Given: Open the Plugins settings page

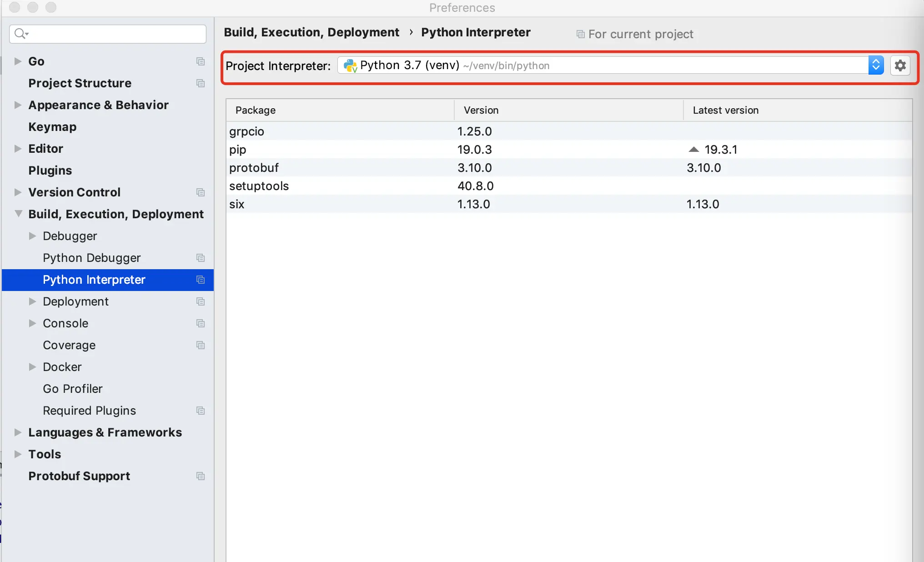Looking at the screenshot, I should [50, 171].
